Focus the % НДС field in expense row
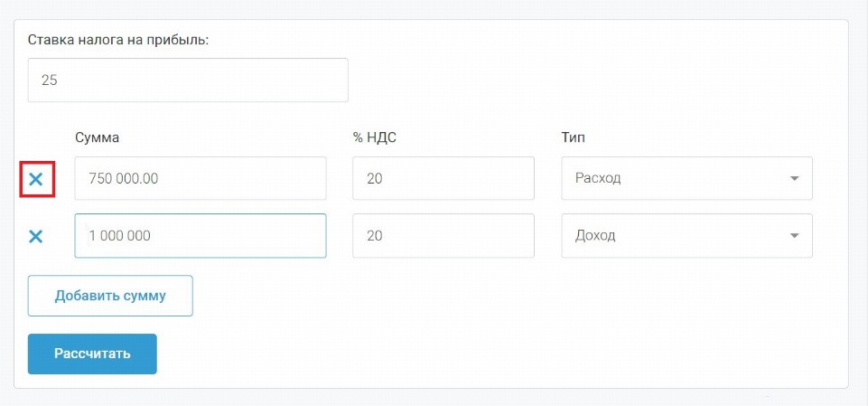 pos(443,179)
